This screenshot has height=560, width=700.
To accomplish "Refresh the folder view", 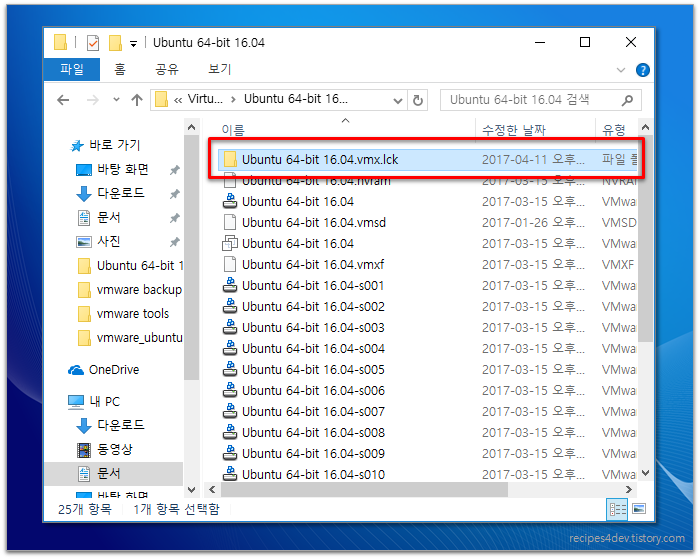I will tap(417, 100).
